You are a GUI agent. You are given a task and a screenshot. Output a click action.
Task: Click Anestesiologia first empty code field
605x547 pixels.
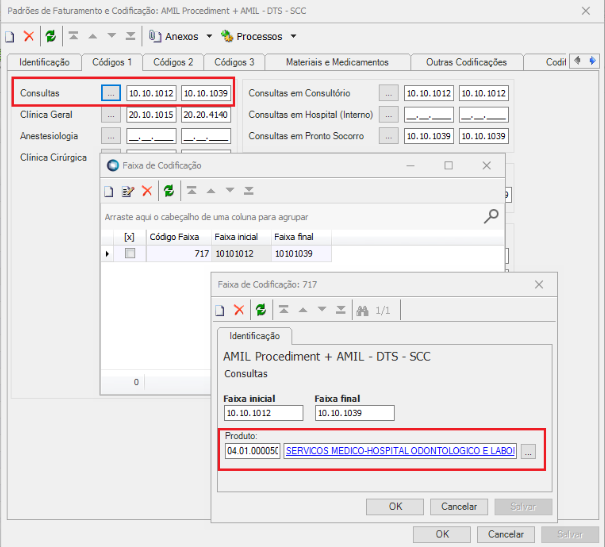[x=151, y=136]
